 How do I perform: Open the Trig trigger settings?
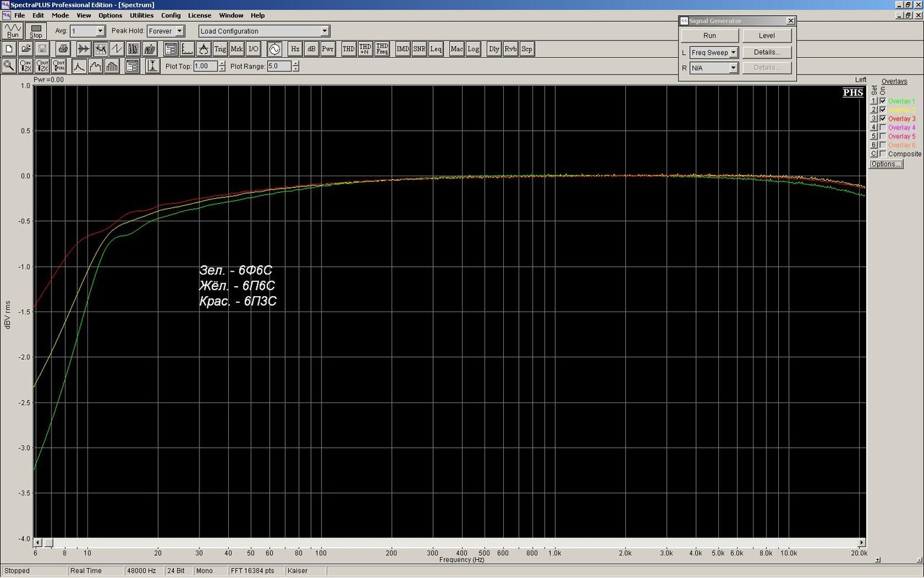pos(220,48)
